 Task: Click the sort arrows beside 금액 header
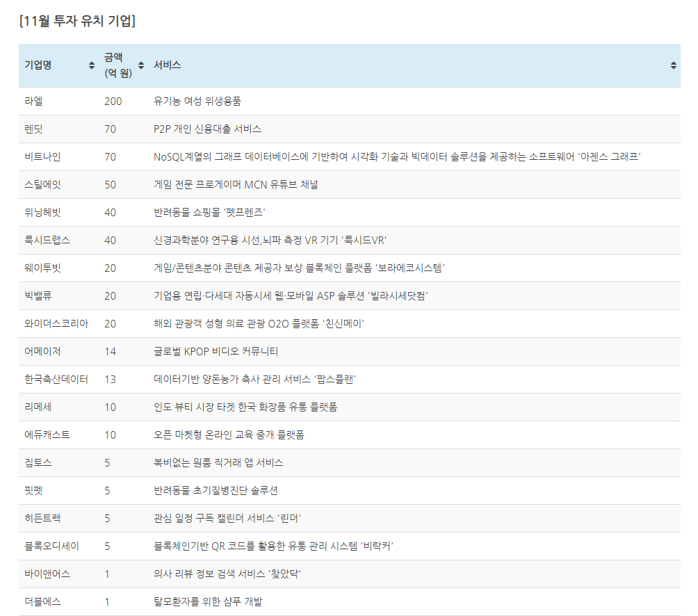point(140,65)
